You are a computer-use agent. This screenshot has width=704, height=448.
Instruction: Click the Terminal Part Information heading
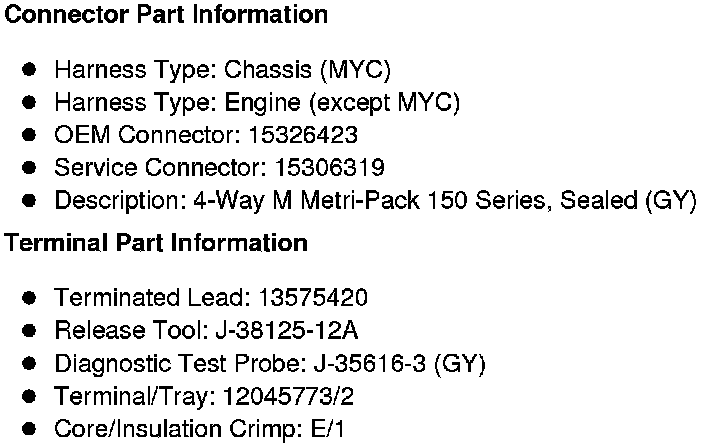click(157, 243)
